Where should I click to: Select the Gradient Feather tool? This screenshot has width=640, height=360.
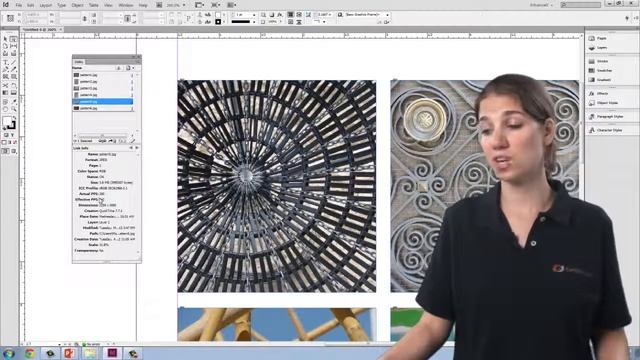(x=13, y=93)
